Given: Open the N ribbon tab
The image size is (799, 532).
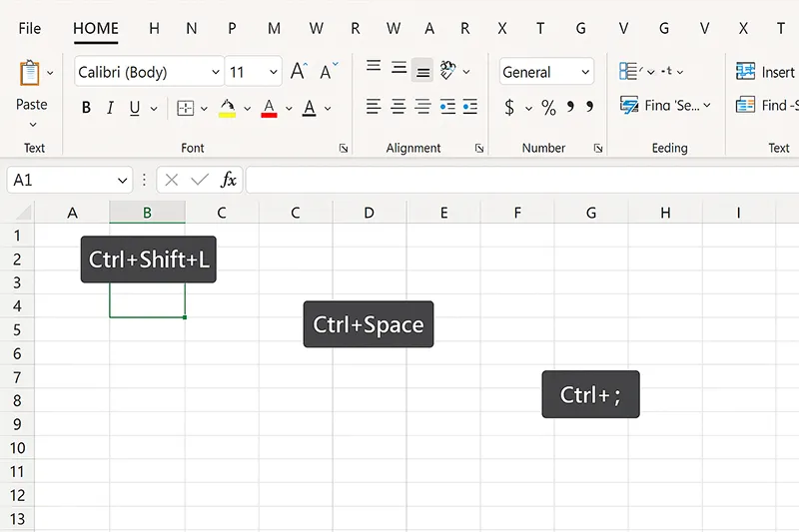Looking at the screenshot, I should click(x=192, y=29).
